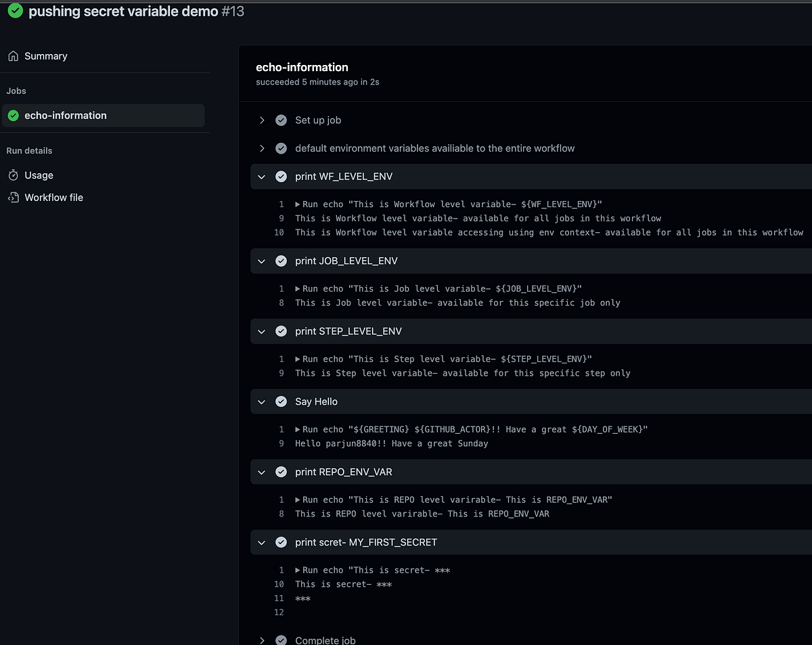The height and width of the screenshot is (645, 812).
Task: Collapse the print JOB_LEVEL_ENV step
Action: pos(262,261)
